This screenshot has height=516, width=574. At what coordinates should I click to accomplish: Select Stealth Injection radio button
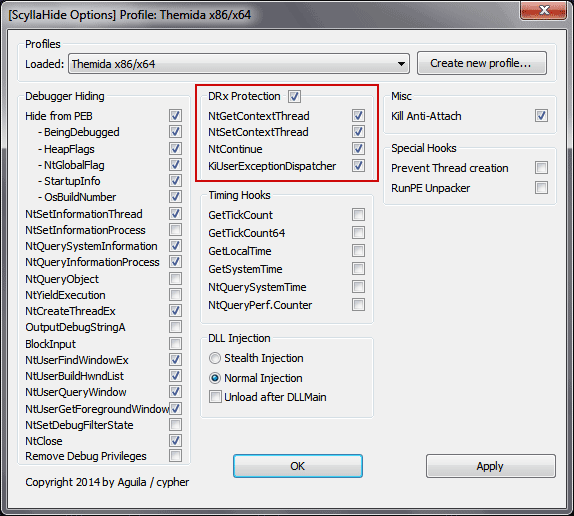(x=215, y=358)
